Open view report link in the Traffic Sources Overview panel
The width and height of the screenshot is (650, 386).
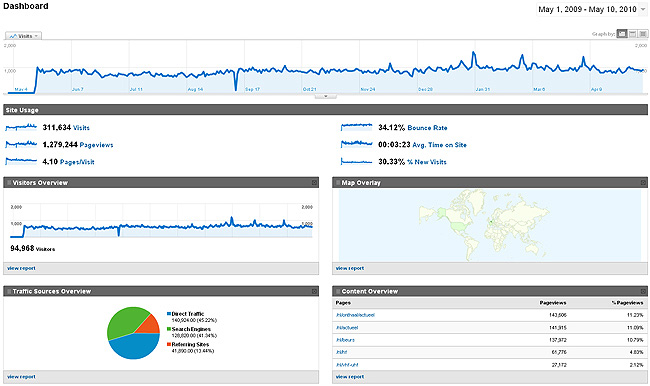21,377
